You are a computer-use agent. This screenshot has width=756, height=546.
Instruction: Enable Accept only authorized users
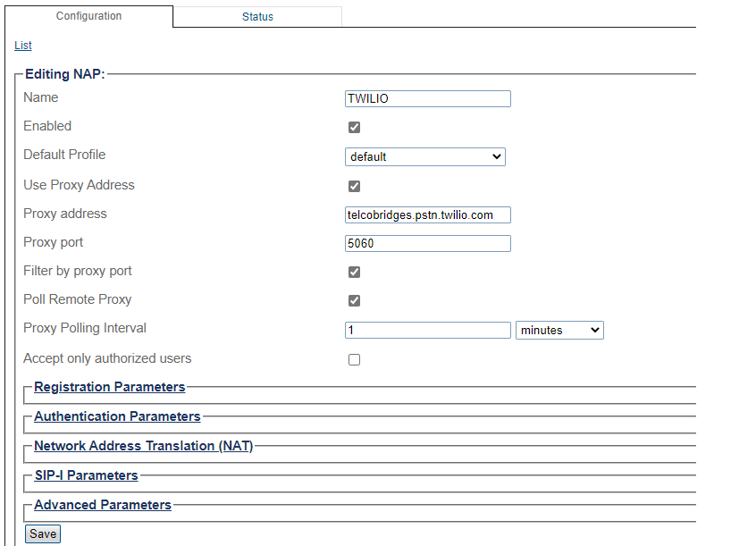coord(355,360)
